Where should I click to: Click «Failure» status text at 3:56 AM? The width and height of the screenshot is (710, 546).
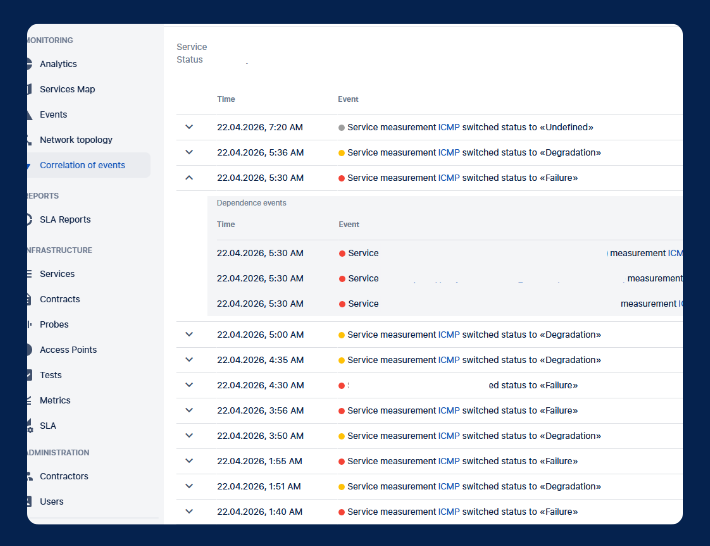click(559, 411)
